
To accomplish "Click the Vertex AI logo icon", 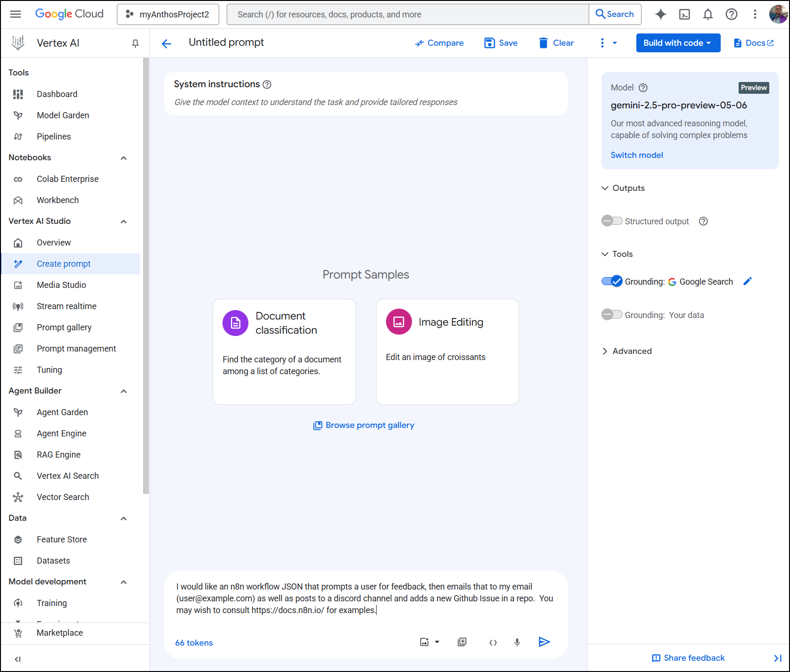I will click(18, 43).
